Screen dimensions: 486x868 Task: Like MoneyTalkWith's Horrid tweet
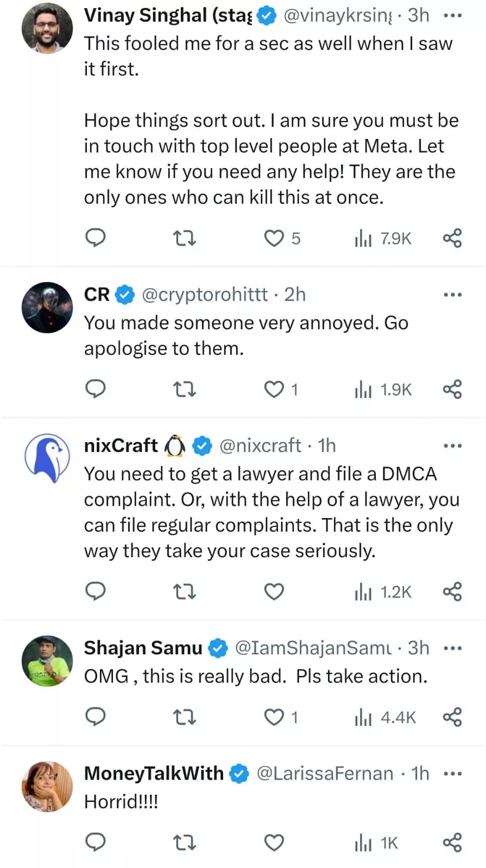pos(274,843)
